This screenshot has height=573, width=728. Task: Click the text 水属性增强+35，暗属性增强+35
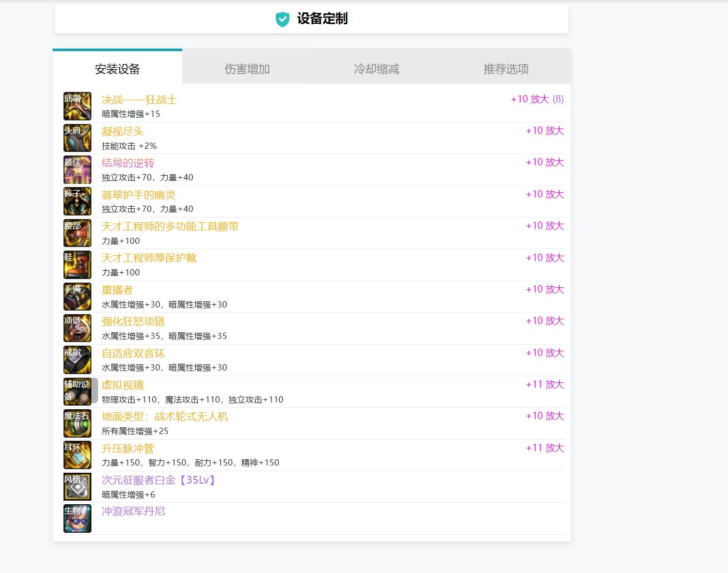click(164, 336)
